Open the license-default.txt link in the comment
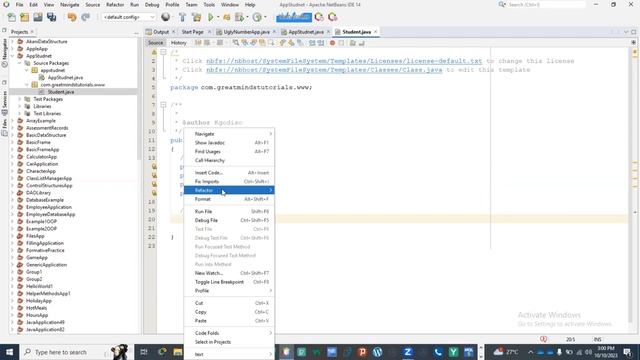 click(x=344, y=61)
